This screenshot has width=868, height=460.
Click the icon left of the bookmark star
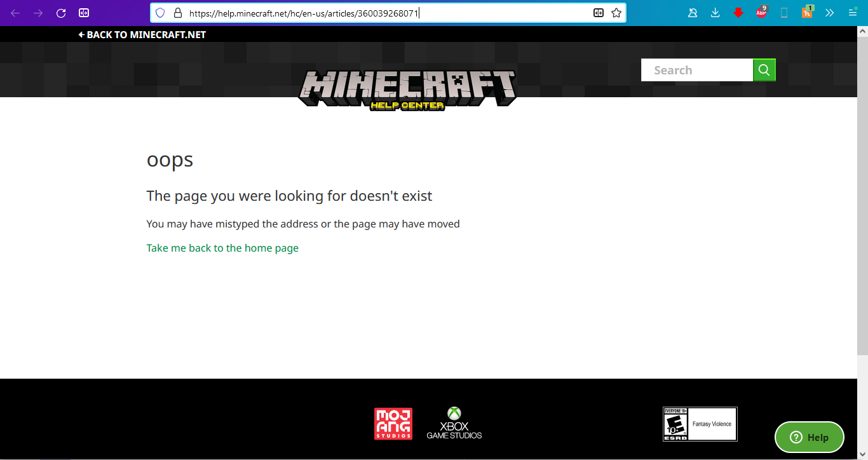[598, 13]
